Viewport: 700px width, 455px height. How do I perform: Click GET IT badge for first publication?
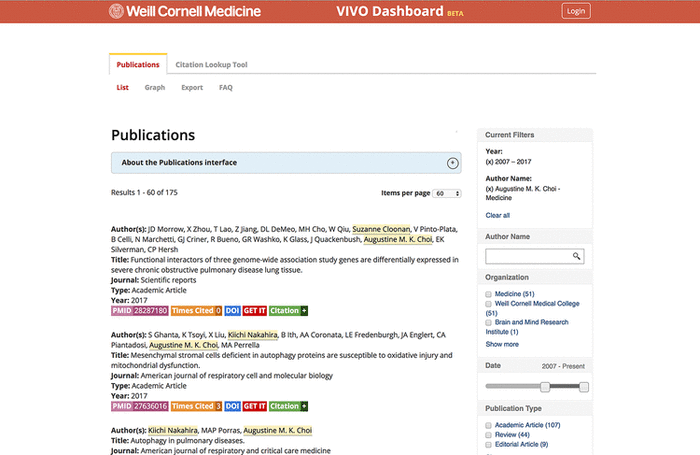255,311
